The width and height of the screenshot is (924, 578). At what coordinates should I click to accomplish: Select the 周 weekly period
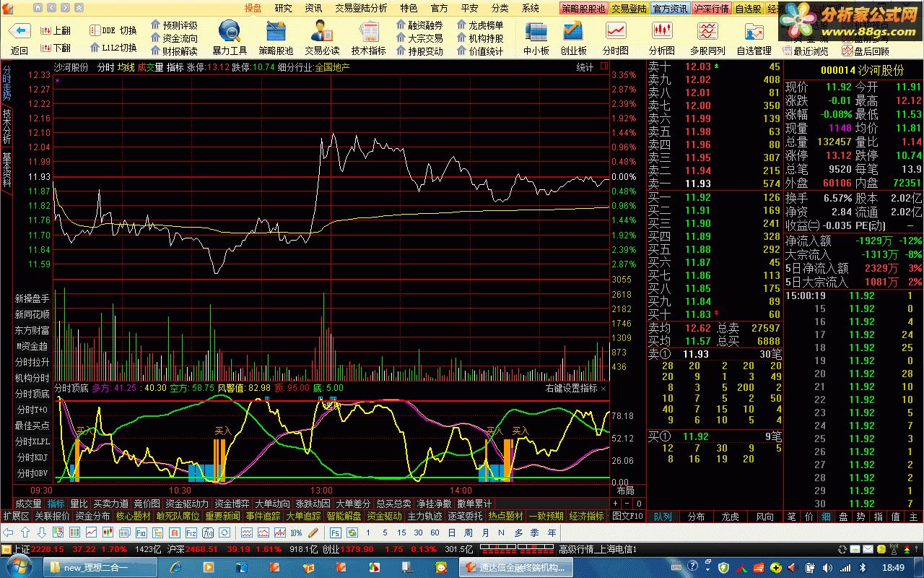468,532
